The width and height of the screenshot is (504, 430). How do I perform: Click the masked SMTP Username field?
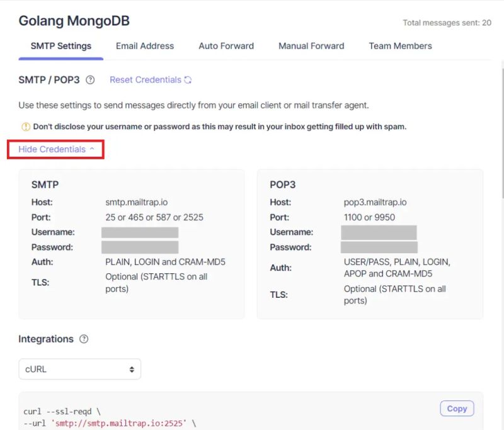(x=140, y=232)
